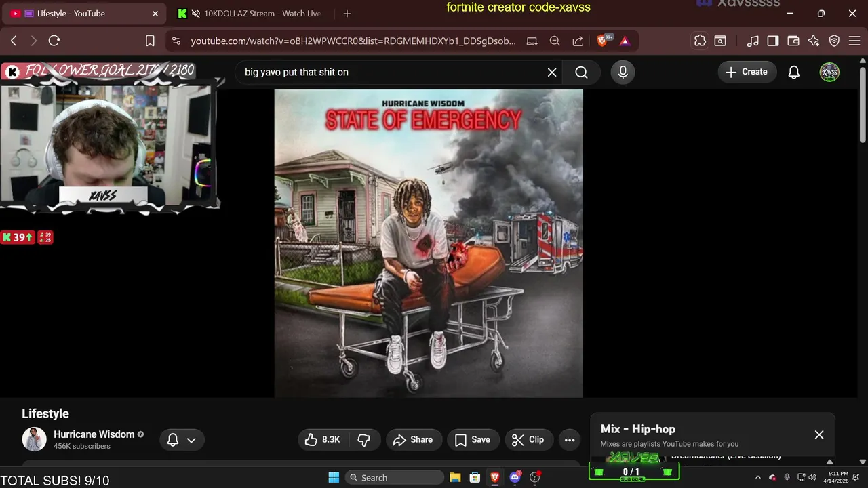Open the Brave VPN shield icon
Image resolution: width=868 pixels, height=488 pixels.
pos(834,41)
